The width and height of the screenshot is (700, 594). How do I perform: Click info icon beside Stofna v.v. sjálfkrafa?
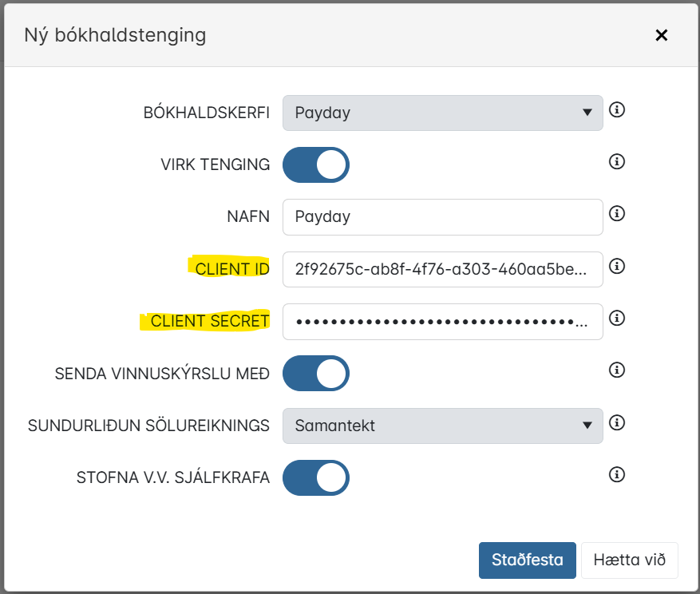[616, 474]
